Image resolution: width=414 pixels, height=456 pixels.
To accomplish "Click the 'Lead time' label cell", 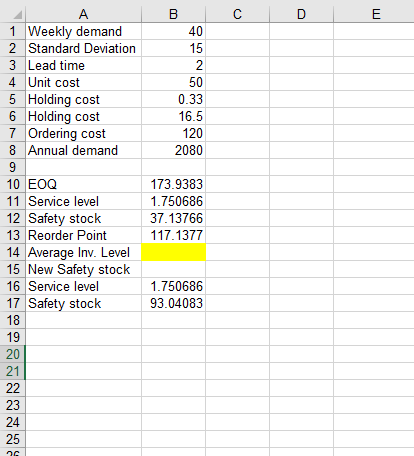I will (83, 65).
